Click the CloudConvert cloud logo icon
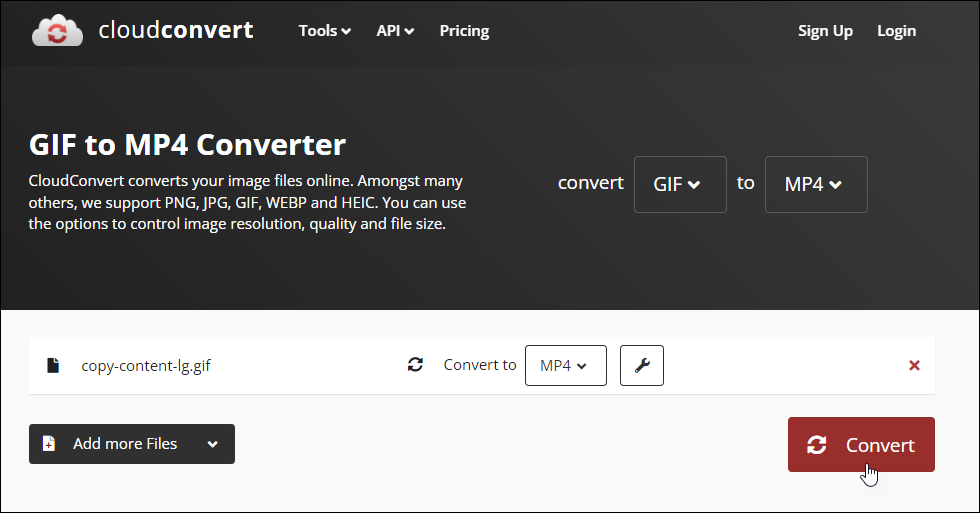 [57, 31]
